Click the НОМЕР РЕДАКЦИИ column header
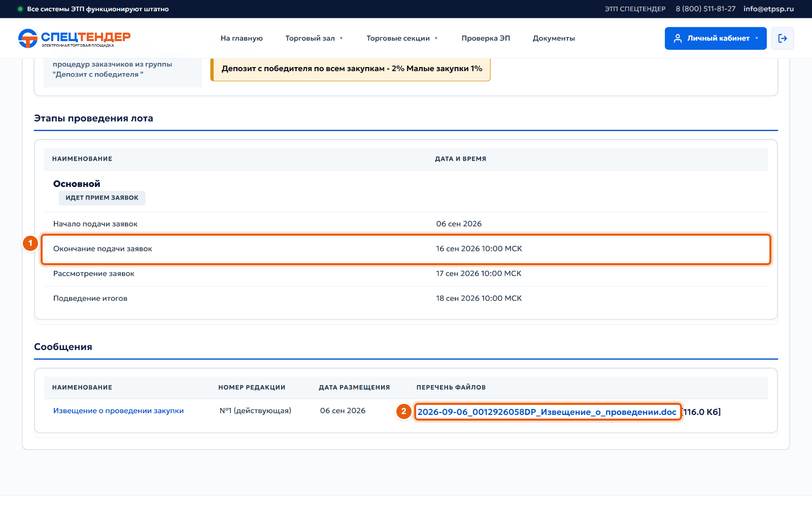The width and height of the screenshot is (812, 508). [252, 388]
